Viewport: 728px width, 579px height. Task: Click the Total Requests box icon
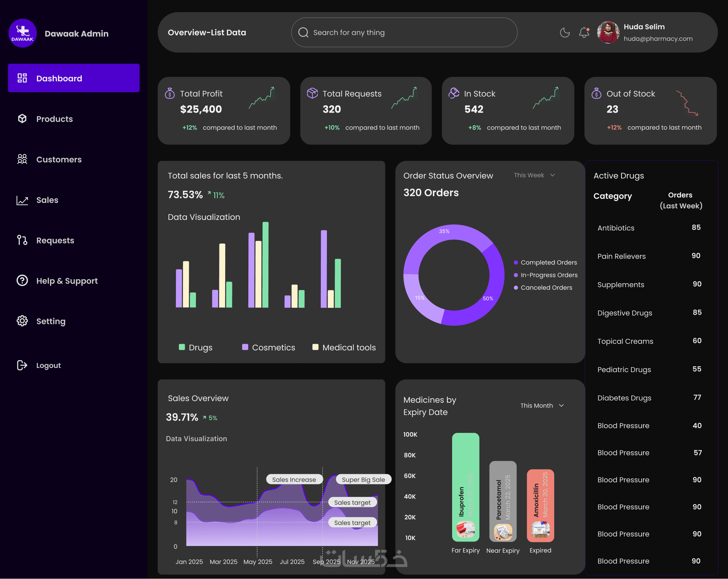[x=312, y=93]
